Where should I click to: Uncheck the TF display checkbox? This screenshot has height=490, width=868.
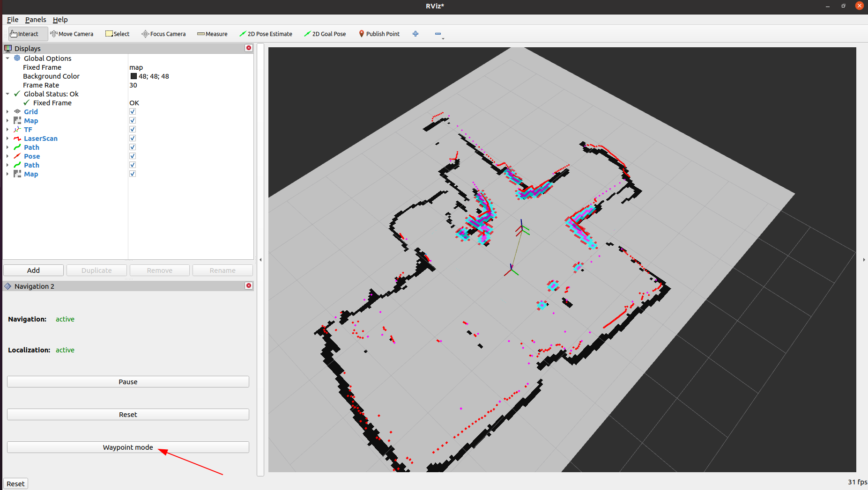(x=133, y=130)
